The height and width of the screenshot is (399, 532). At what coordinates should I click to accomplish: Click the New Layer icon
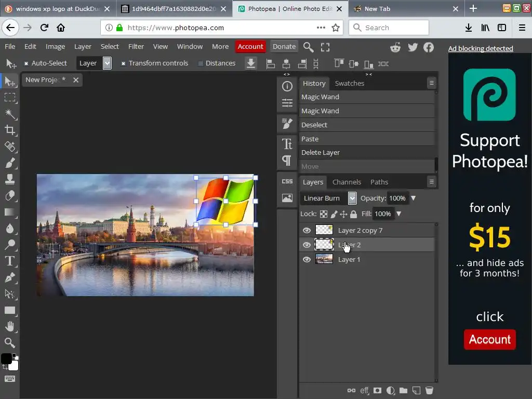416,391
